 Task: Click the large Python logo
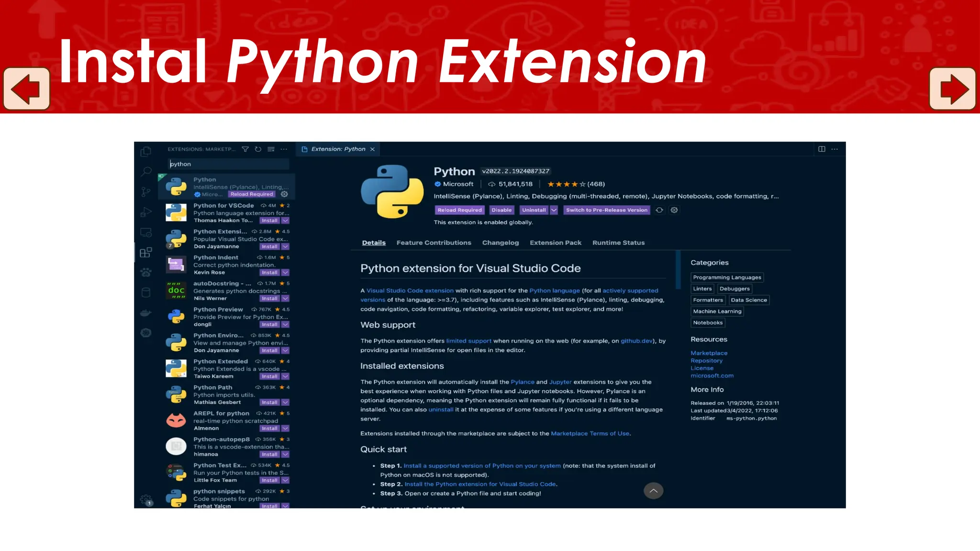(x=392, y=191)
